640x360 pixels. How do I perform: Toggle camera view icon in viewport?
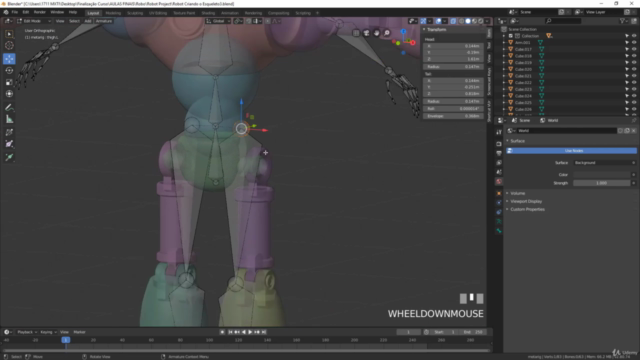pos(366,33)
